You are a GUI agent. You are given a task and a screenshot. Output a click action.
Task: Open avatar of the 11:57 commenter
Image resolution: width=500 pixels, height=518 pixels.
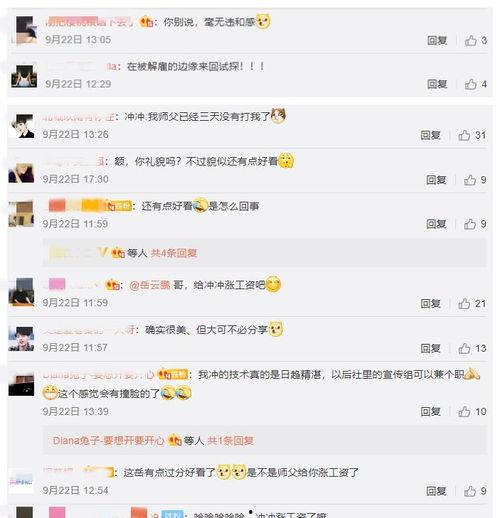[21, 339]
